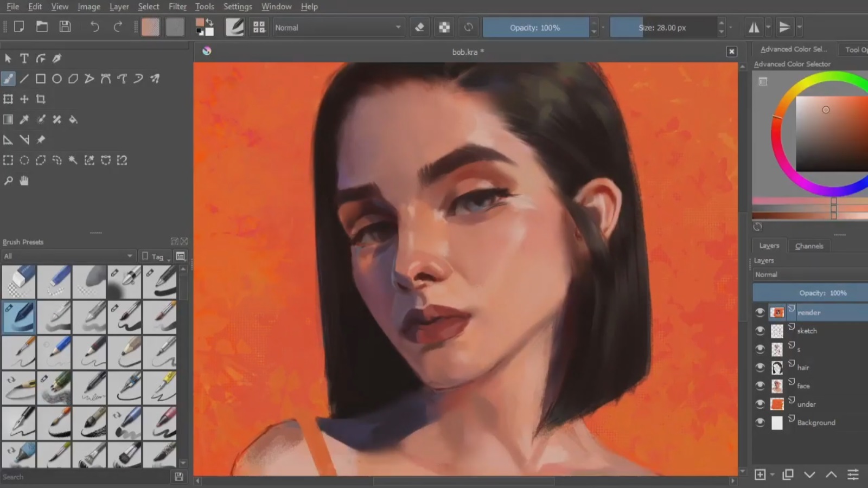Select the eraser brush preset thumbnail
Screen dimensions: 868x488
(18, 282)
